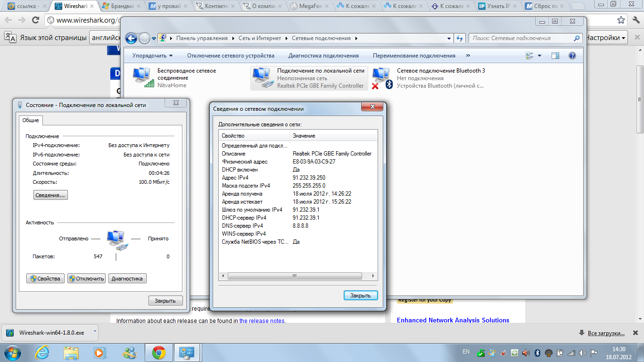The width and height of the screenshot is (644, 362).
Task: Click the Значение column header
Action: [x=333, y=136]
